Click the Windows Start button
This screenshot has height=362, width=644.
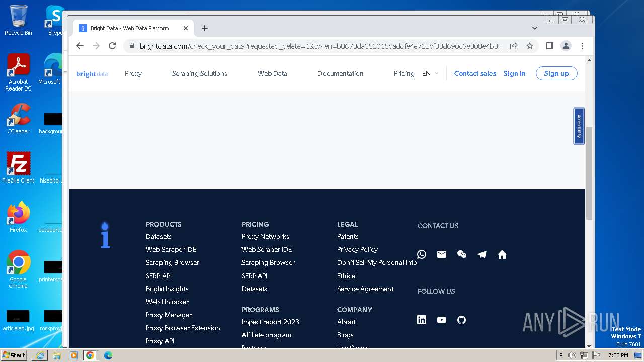(x=14, y=355)
